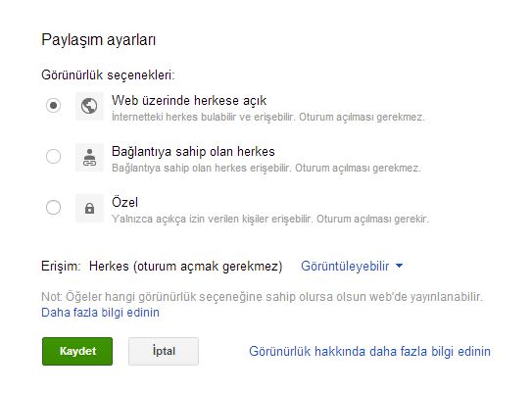This screenshot has width=532, height=395.
Task: Follow 'Görünürlük hakkında daha fazla bilgi edinin' link
Action: (369, 351)
